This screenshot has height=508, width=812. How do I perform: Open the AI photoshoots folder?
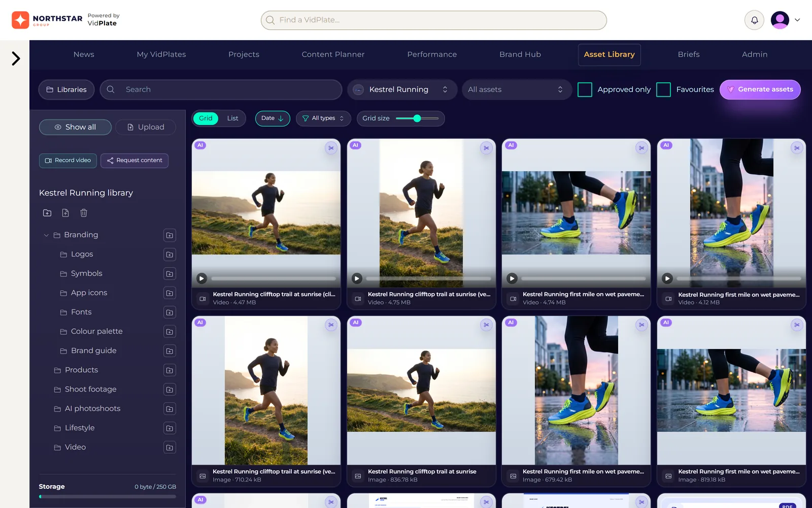(x=92, y=408)
